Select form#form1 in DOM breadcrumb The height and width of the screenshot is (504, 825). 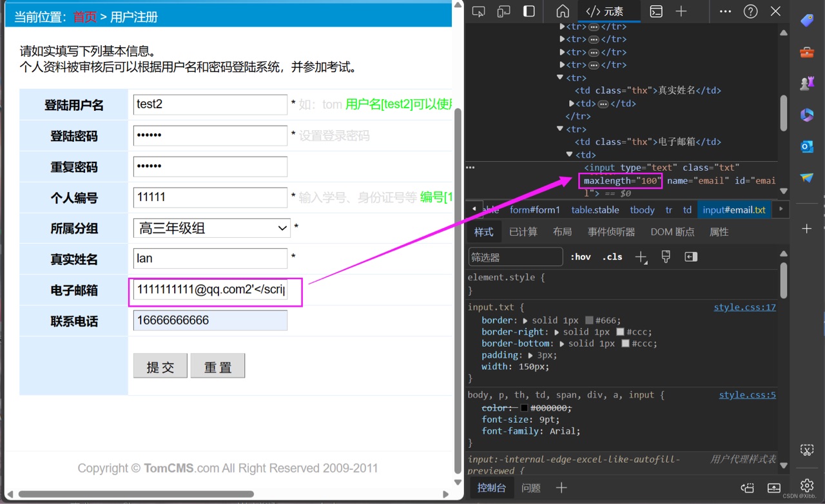(x=535, y=209)
